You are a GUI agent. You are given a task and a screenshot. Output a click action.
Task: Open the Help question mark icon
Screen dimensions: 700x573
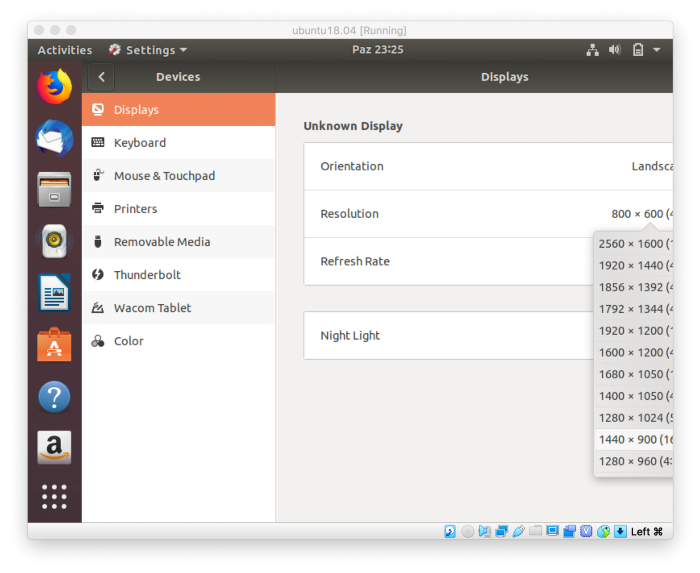coord(54,397)
